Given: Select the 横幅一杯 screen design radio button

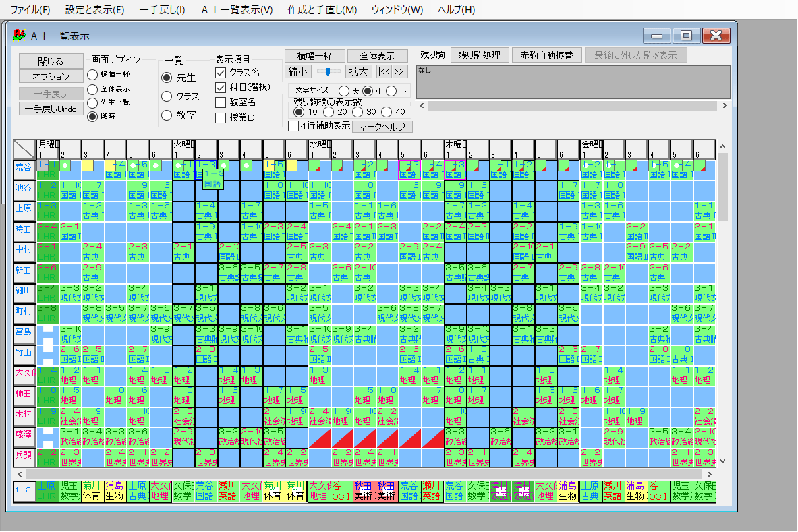Looking at the screenshot, I should click(x=92, y=74).
